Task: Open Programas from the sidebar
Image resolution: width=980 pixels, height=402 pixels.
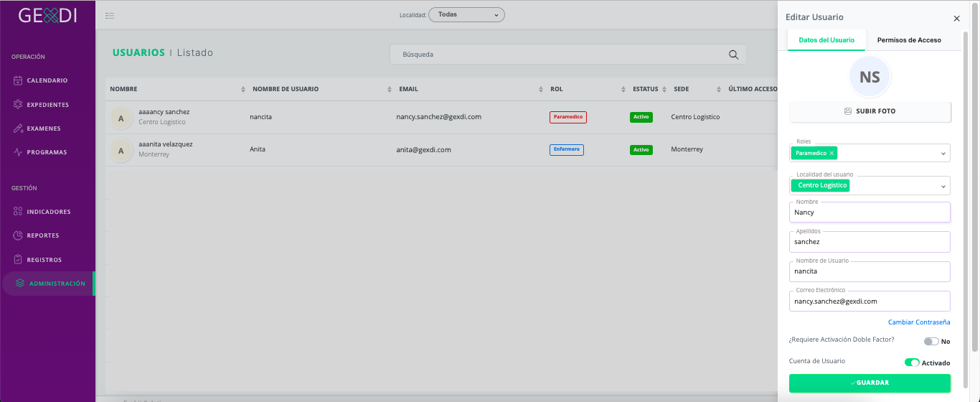Action: coord(47,152)
